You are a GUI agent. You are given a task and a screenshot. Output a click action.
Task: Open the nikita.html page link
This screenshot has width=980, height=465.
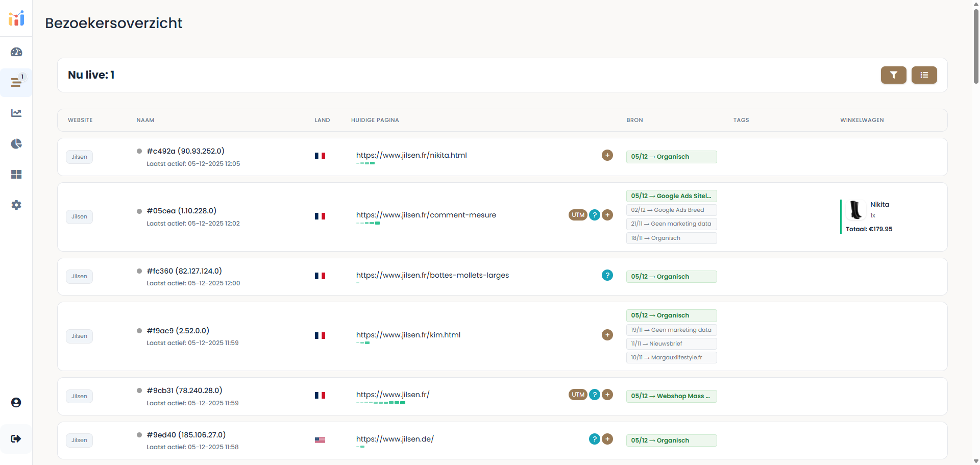point(411,155)
